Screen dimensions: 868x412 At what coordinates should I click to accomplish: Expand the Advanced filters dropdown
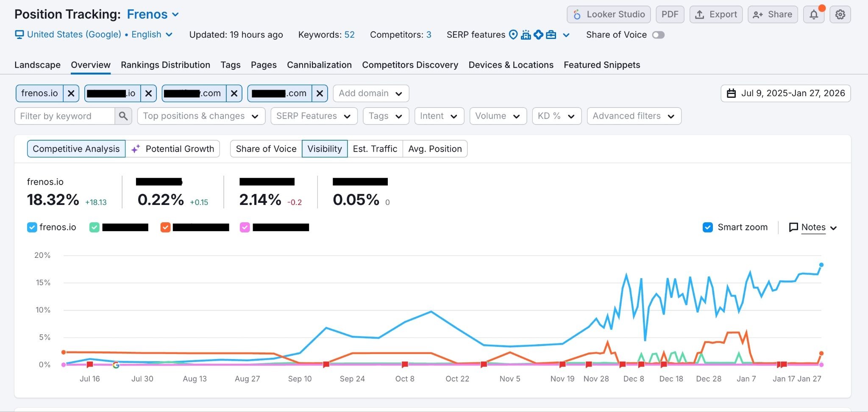(x=634, y=116)
